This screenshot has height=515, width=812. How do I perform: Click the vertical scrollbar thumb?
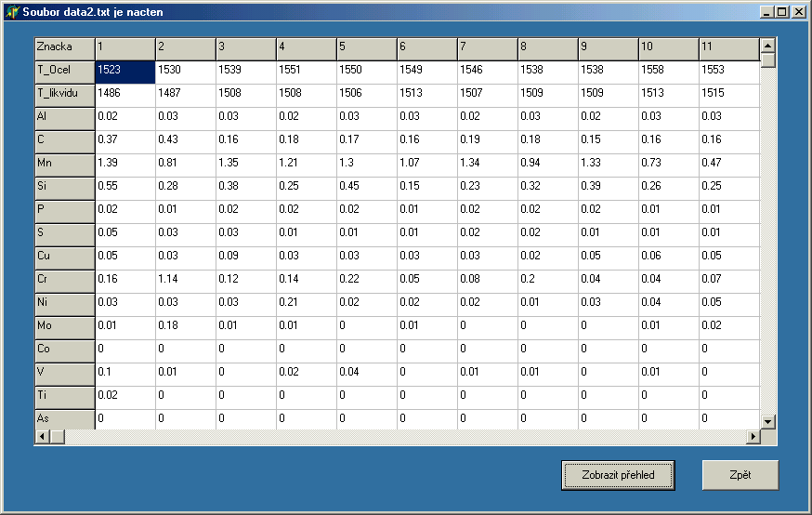click(x=768, y=60)
